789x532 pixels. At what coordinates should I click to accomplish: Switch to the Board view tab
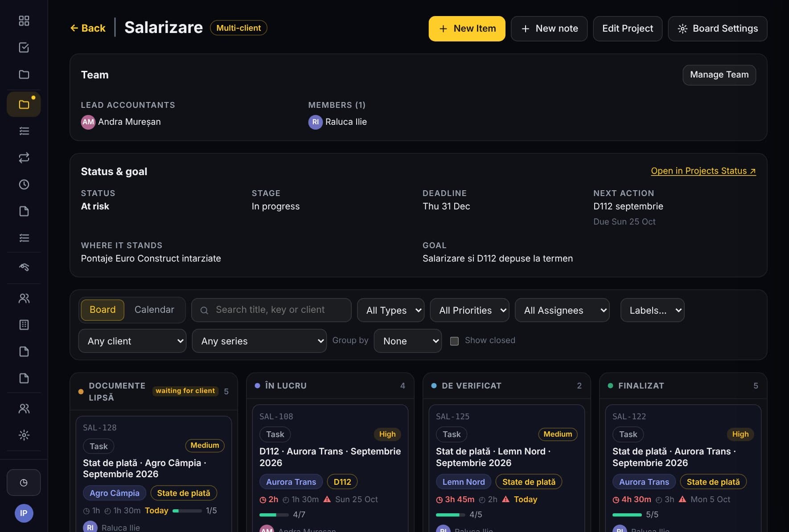tap(103, 310)
